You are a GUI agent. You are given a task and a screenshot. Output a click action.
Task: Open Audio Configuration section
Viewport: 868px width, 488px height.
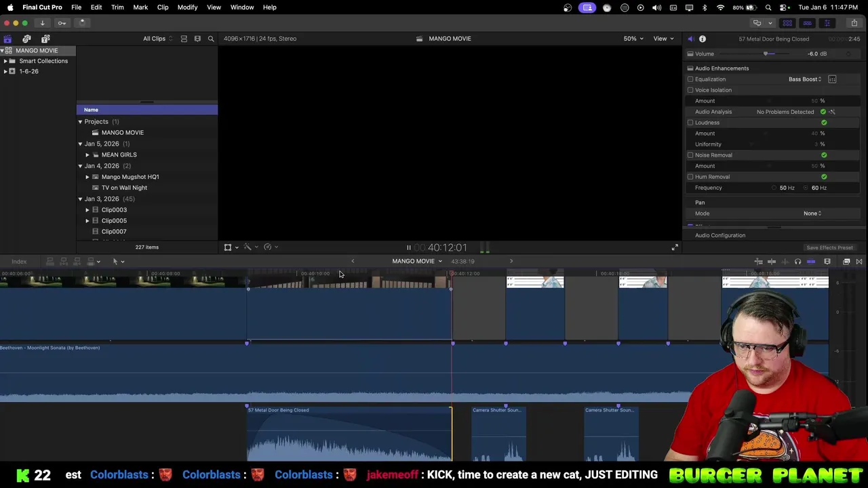coord(720,235)
